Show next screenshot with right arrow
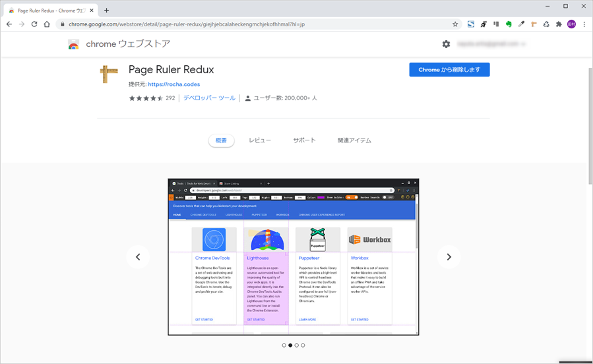This screenshot has height=364, width=593. click(449, 257)
